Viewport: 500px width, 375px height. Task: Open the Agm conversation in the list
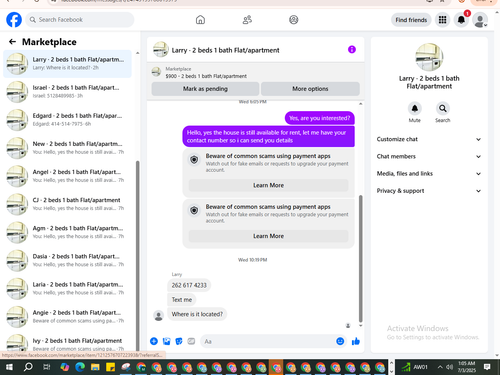(x=68, y=232)
